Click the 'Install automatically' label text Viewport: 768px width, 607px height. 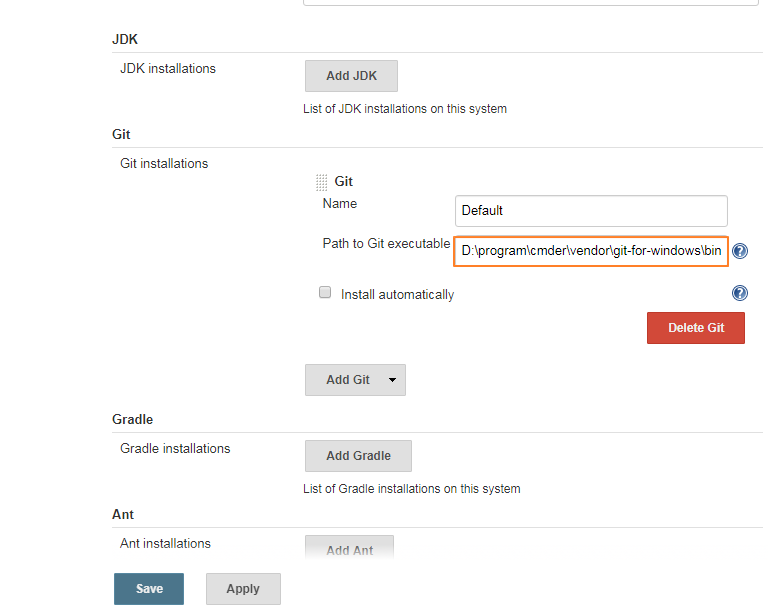397,294
